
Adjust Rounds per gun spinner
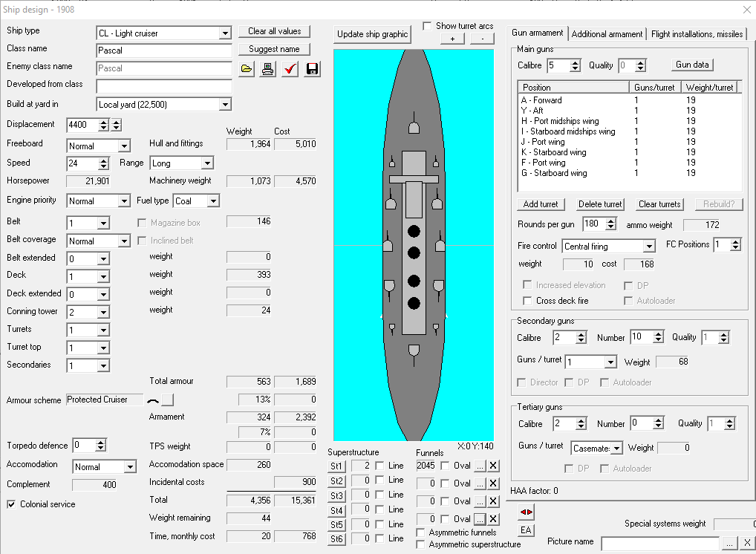point(611,224)
